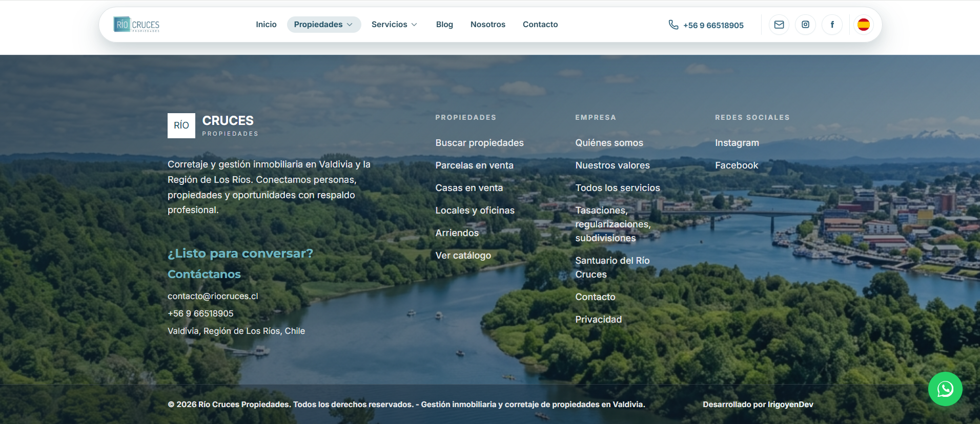The height and width of the screenshot is (424, 980).
Task: Open Tasaciones, regularizaciones, subdivisiones link
Action: tap(613, 224)
